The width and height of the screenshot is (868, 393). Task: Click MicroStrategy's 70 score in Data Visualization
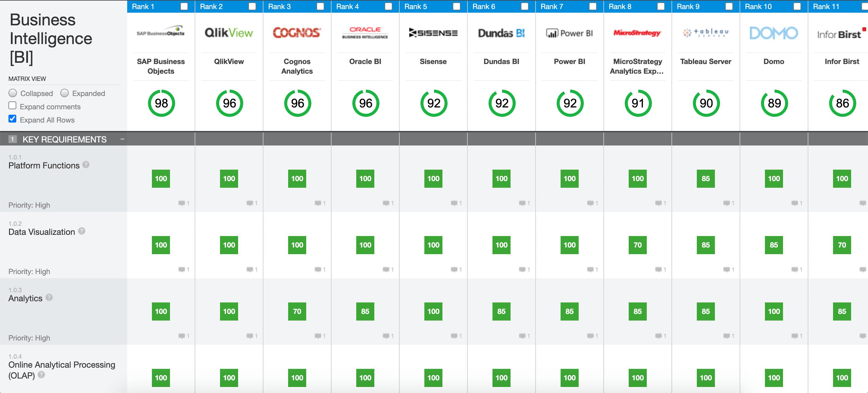[637, 245]
